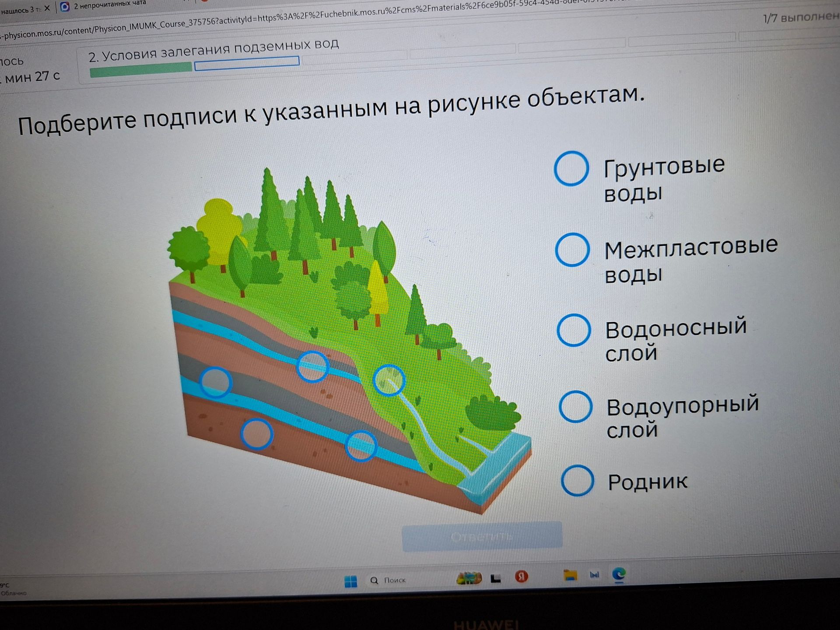Click the marker circle on the lower blue water layer

(361, 446)
